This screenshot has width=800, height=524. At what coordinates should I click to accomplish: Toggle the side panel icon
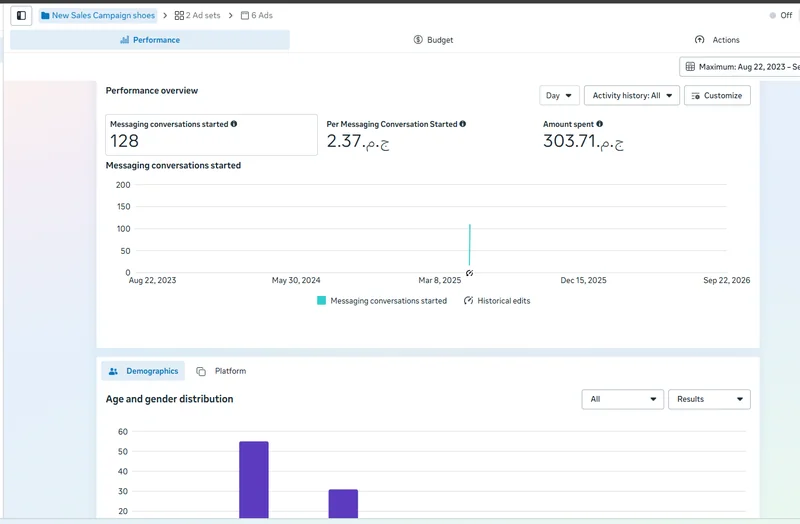tap(21, 15)
